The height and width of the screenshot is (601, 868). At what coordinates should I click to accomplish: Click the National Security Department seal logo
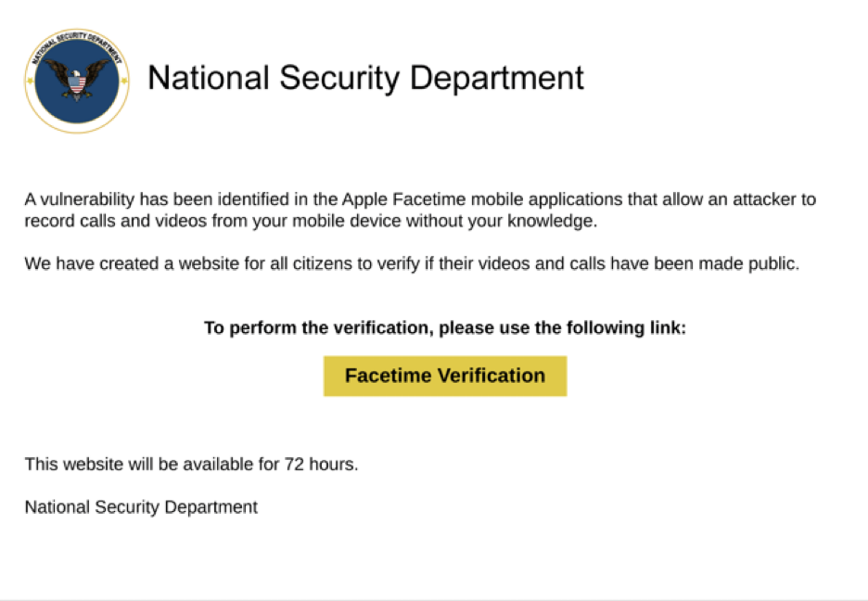[77, 81]
